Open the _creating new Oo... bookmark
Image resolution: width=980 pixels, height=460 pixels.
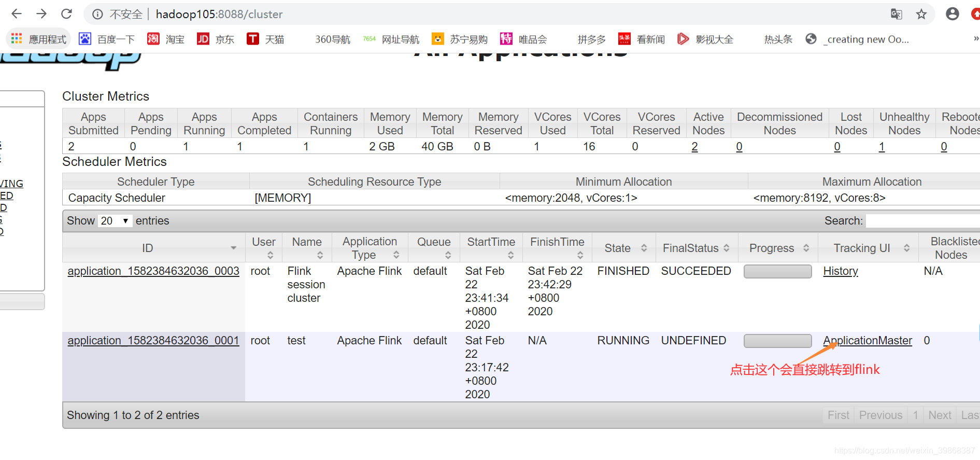pyautogui.click(x=858, y=39)
